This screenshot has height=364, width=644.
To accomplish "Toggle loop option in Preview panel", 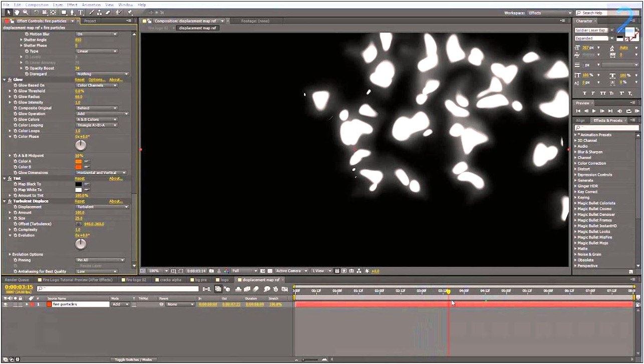I will (x=628, y=111).
